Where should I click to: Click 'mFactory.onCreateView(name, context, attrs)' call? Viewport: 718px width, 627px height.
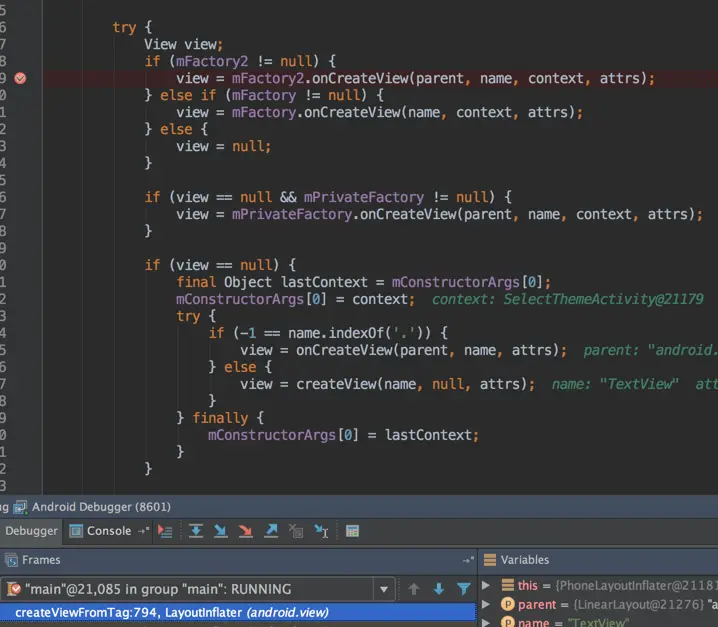click(403, 112)
